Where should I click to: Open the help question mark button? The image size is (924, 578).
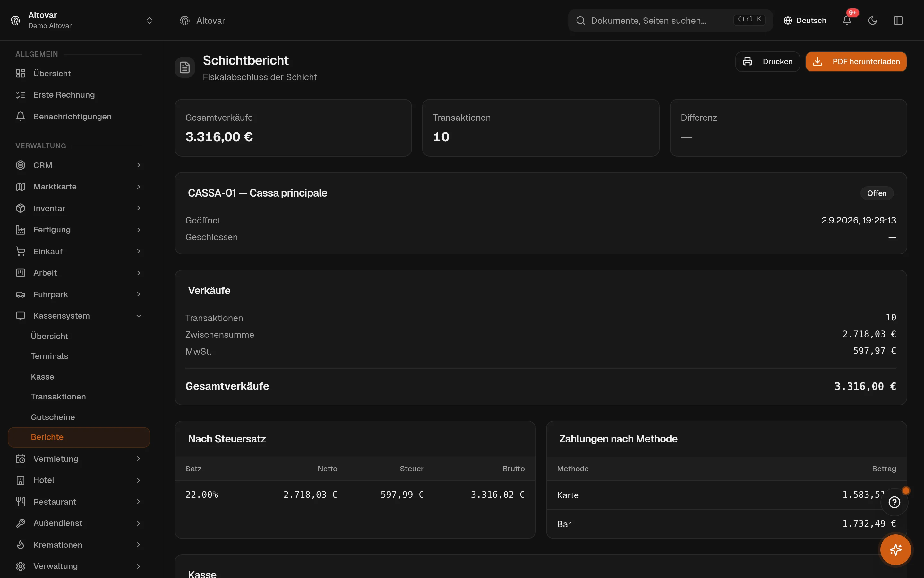tap(894, 502)
